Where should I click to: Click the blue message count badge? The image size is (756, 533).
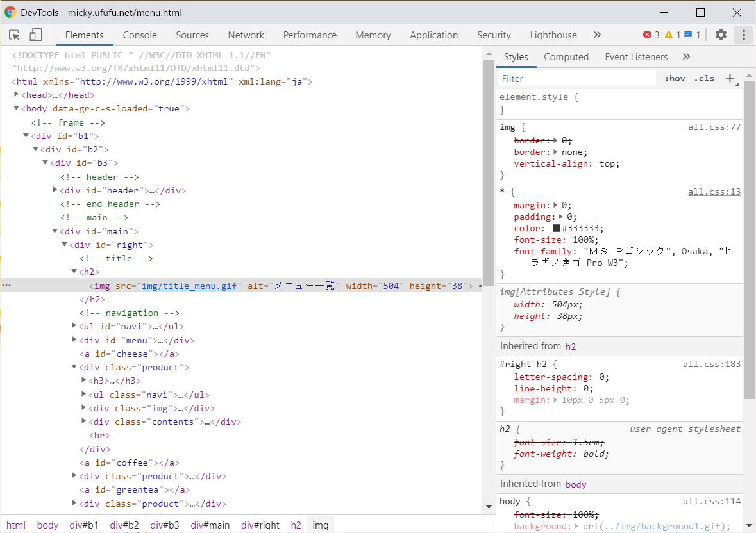(x=692, y=35)
